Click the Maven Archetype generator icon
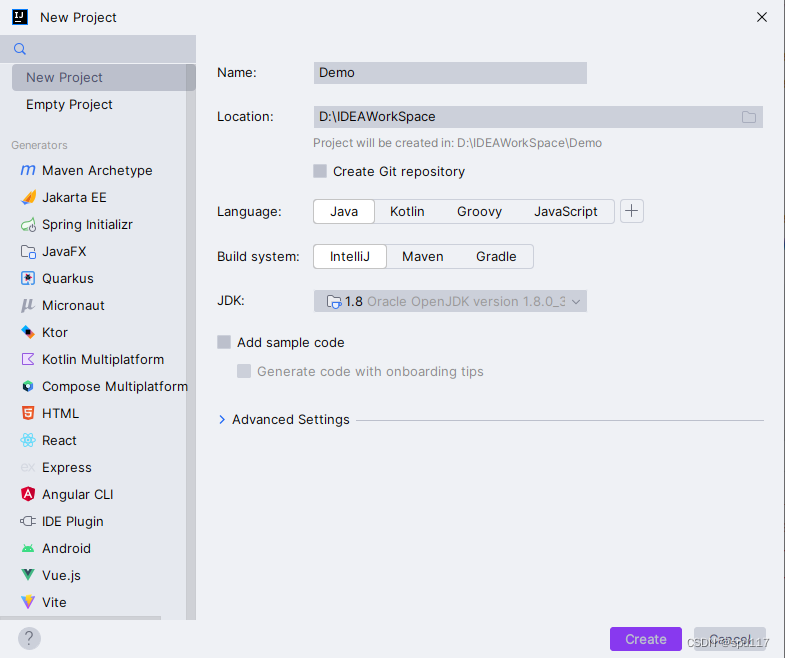 [28, 170]
